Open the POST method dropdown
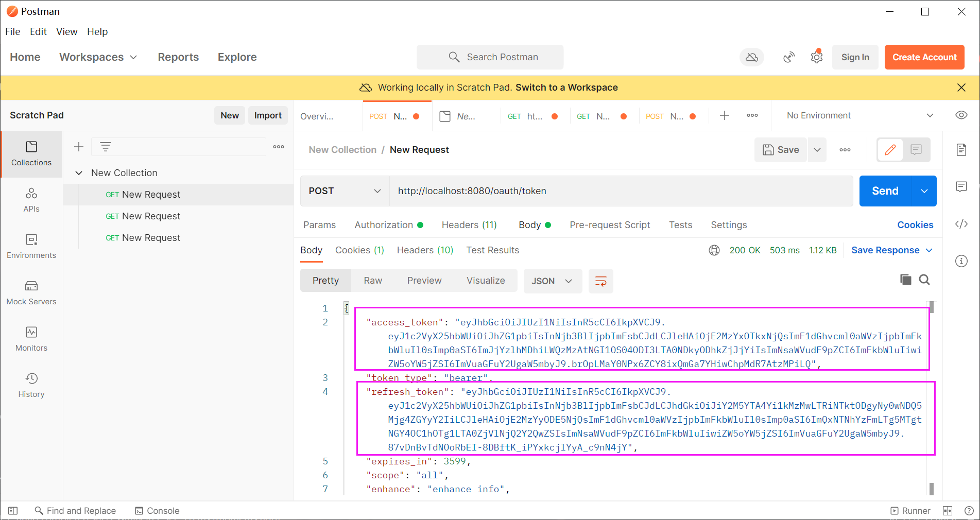Screen dimensions: 980x520 point(345,191)
